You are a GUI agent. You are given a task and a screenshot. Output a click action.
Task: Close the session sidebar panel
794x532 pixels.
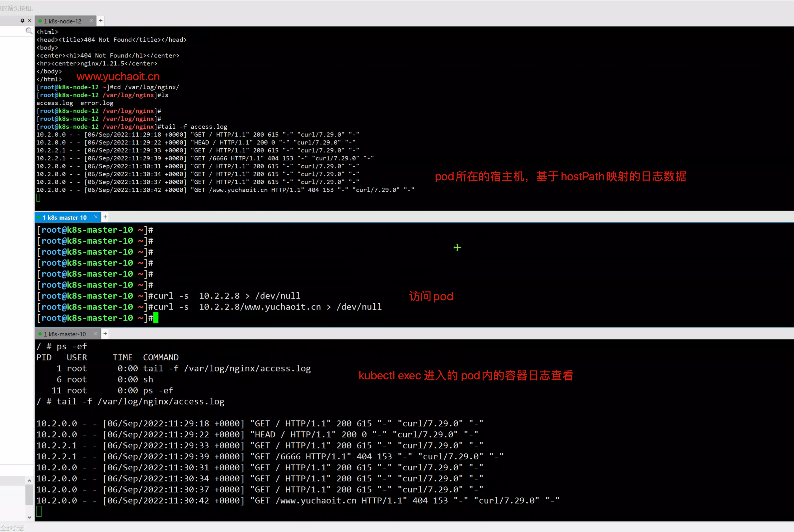pos(30,21)
